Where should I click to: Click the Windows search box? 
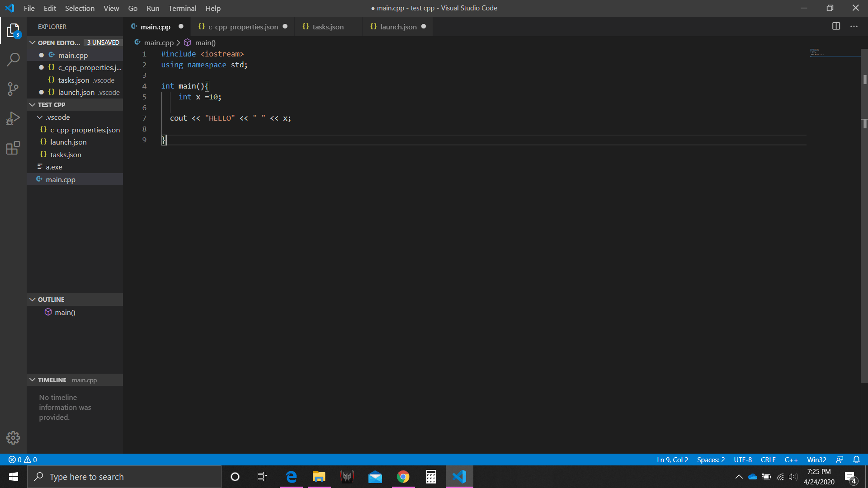click(x=124, y=477)
